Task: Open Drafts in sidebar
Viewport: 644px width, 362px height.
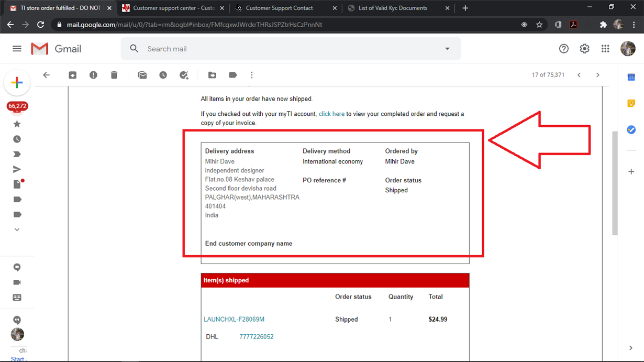Action: pos(17,184)
